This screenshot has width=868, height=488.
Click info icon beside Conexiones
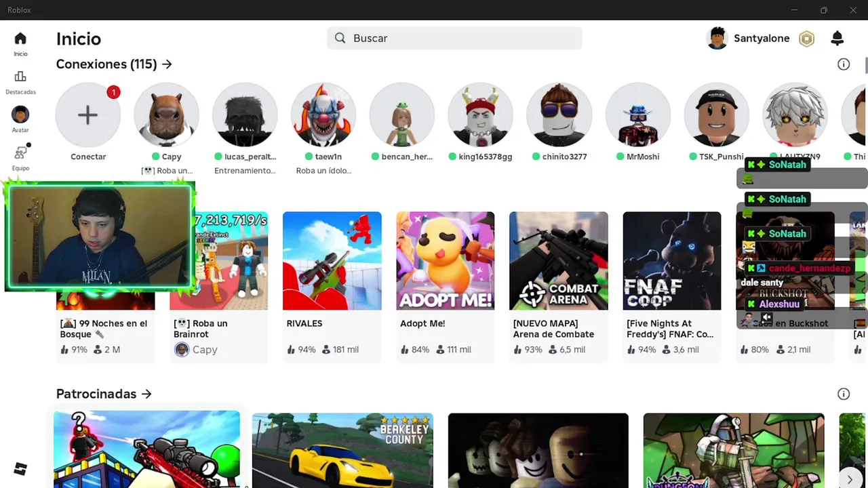[x=844, y=64]
